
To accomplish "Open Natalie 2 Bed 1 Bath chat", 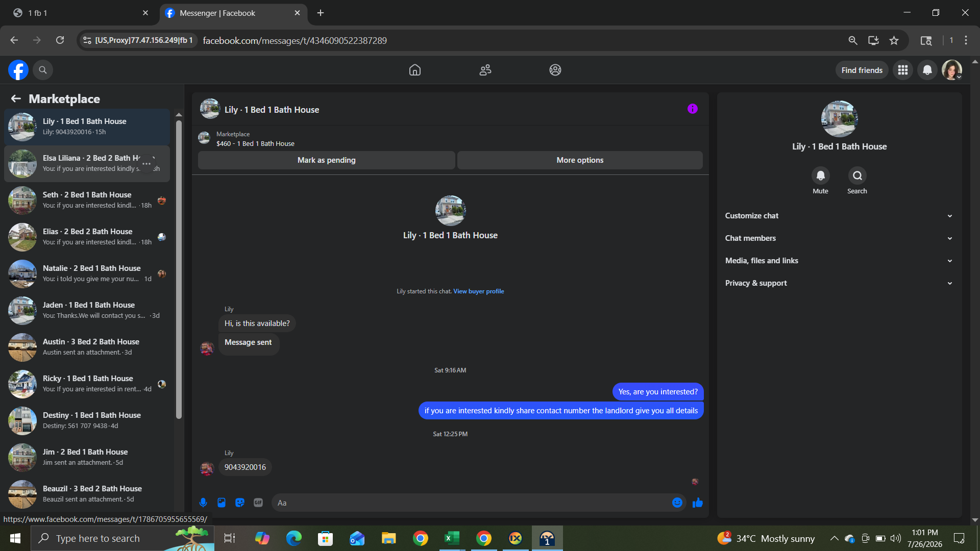I will [87, 273].
